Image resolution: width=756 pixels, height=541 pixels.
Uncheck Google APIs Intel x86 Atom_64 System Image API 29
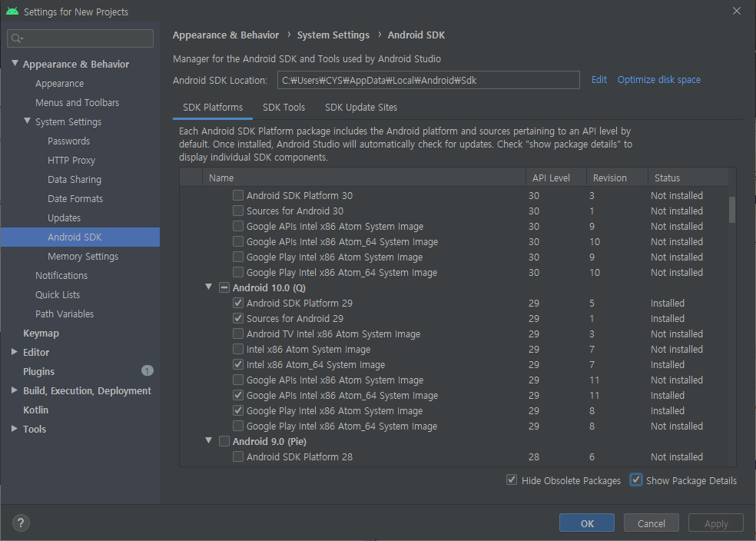coord(237,395)
